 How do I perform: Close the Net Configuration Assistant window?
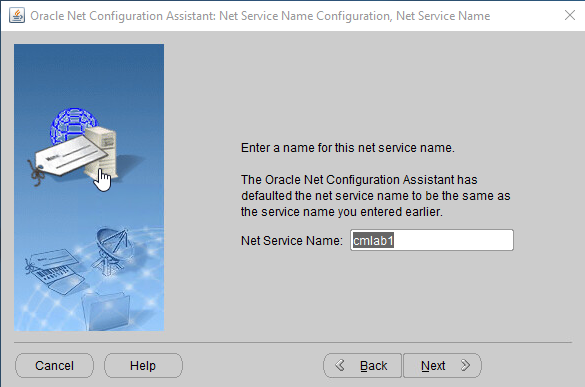(570, 15)
